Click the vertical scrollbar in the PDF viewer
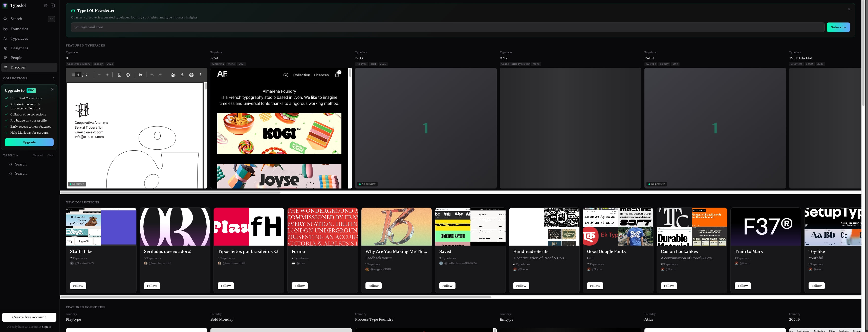This screenshot has height=332, width=868. coord(206,86)
